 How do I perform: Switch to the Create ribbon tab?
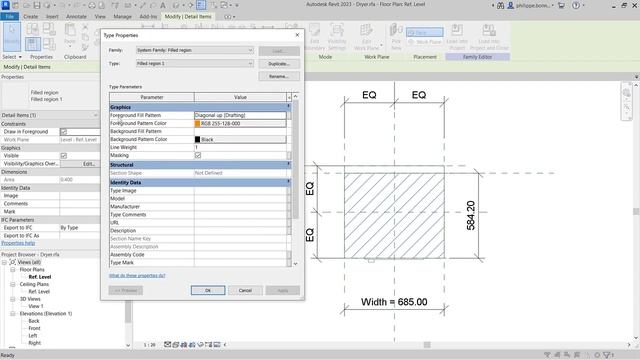31,17
